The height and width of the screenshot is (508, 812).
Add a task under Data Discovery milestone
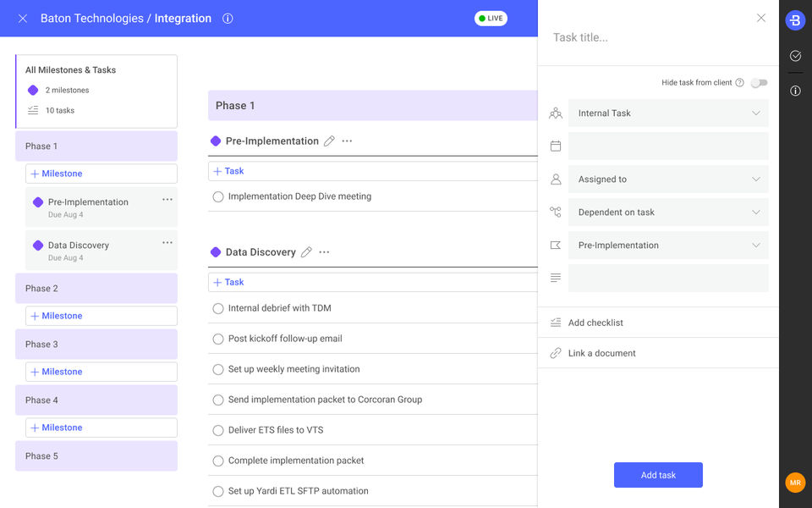point(373,282)
